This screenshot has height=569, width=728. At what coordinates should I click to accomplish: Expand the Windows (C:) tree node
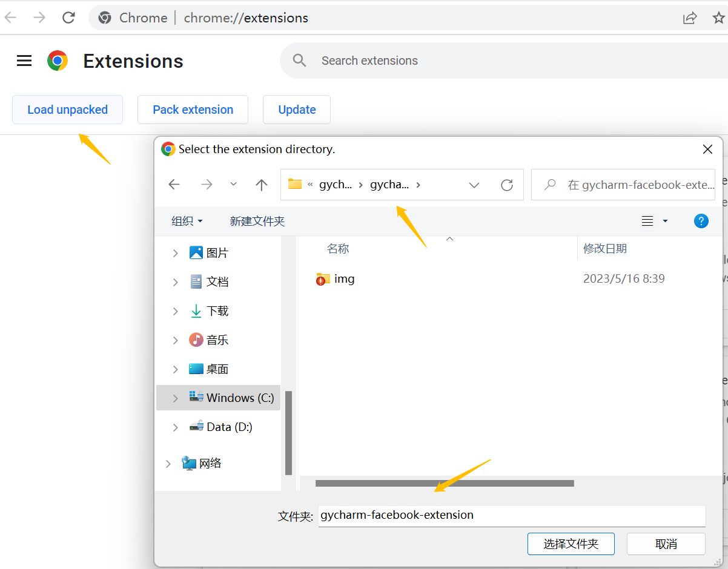click(x=175, y=398)
